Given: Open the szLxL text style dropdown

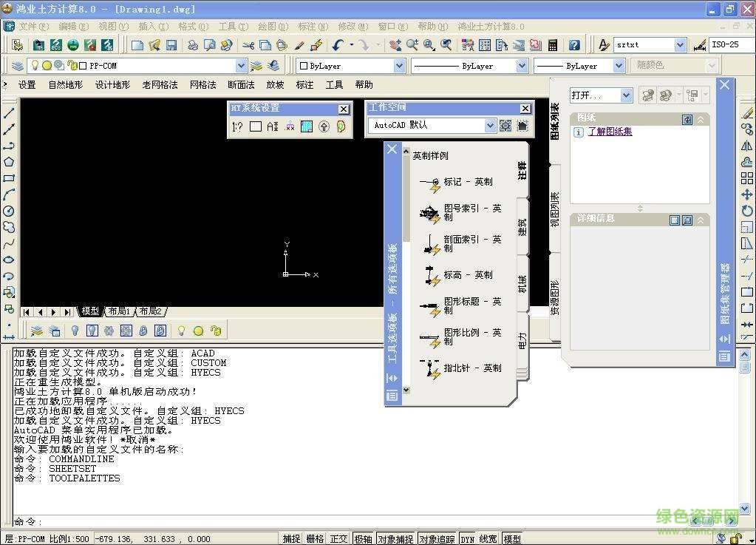Looking at the screenshot, I should 680,45.
